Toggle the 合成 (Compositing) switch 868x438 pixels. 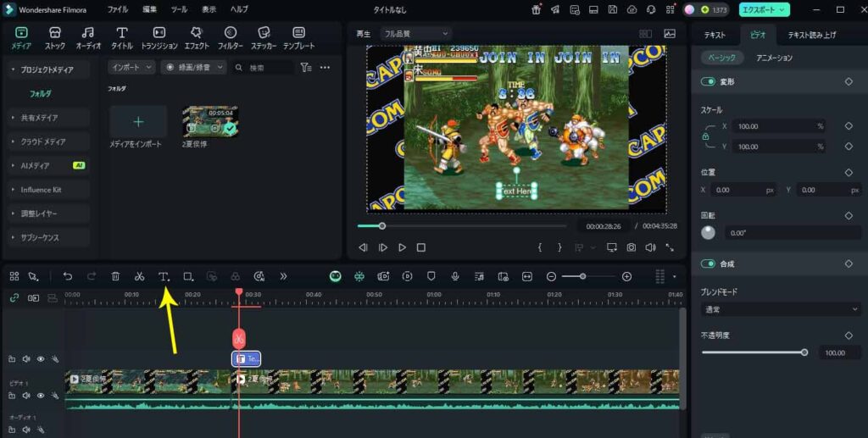[x=708, y=263]
